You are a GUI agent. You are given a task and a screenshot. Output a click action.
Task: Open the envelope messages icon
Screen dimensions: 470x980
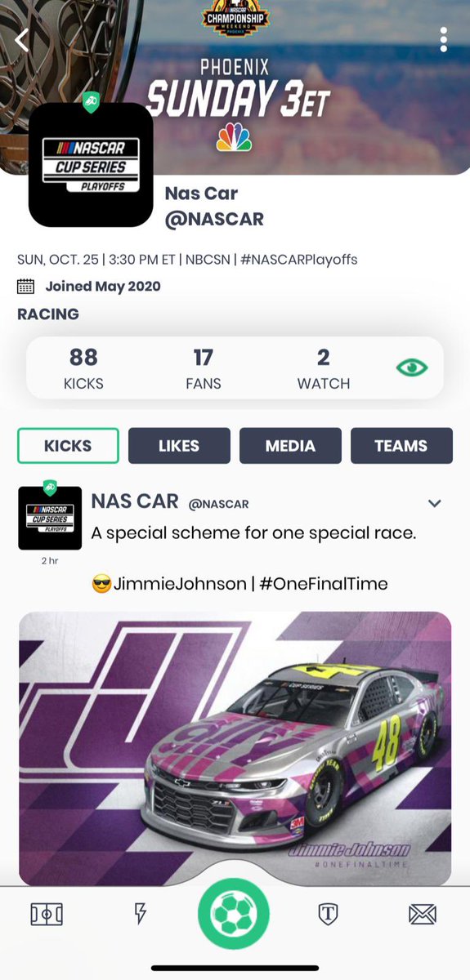pos(423,915)
